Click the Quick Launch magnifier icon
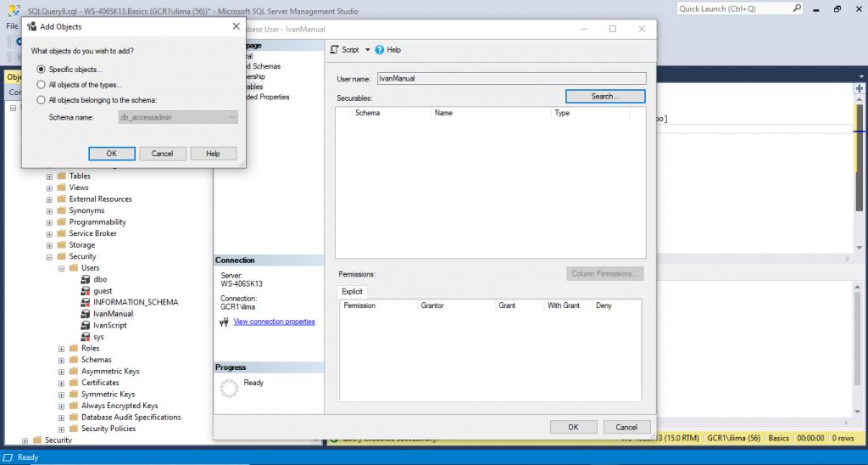 tap(797, 8)
